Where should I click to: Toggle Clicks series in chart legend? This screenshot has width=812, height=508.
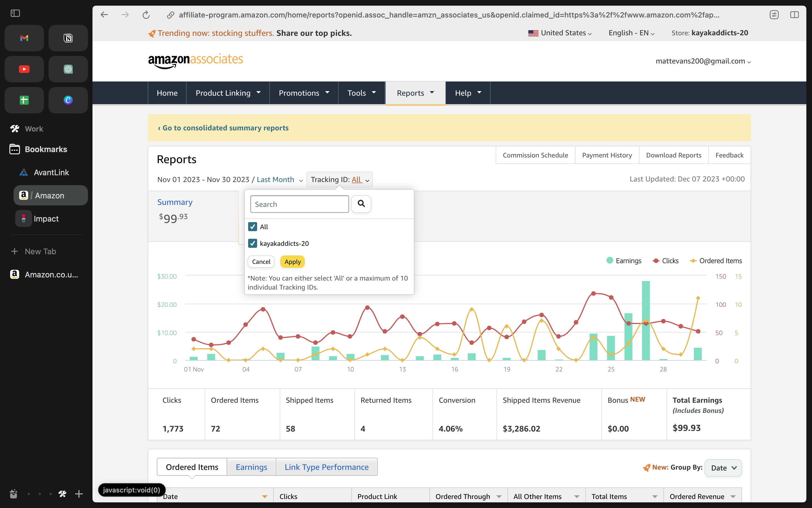pos(666,261)
